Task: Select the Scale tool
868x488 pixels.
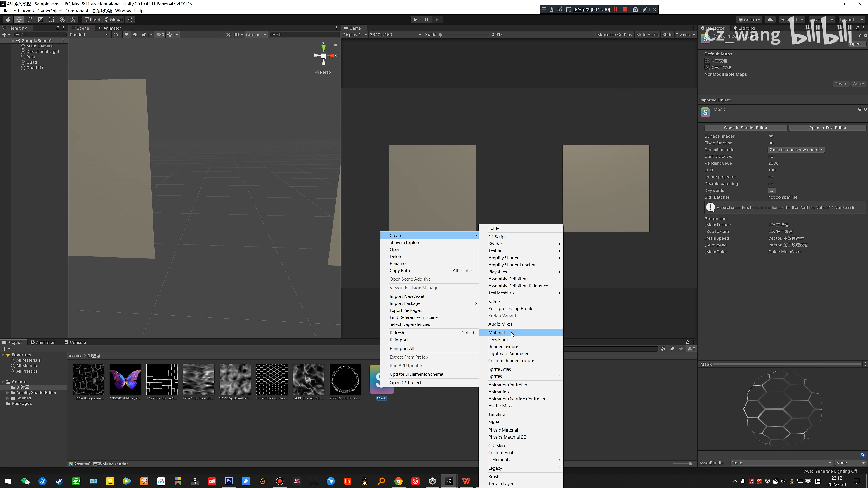Action: coord(40,19)
